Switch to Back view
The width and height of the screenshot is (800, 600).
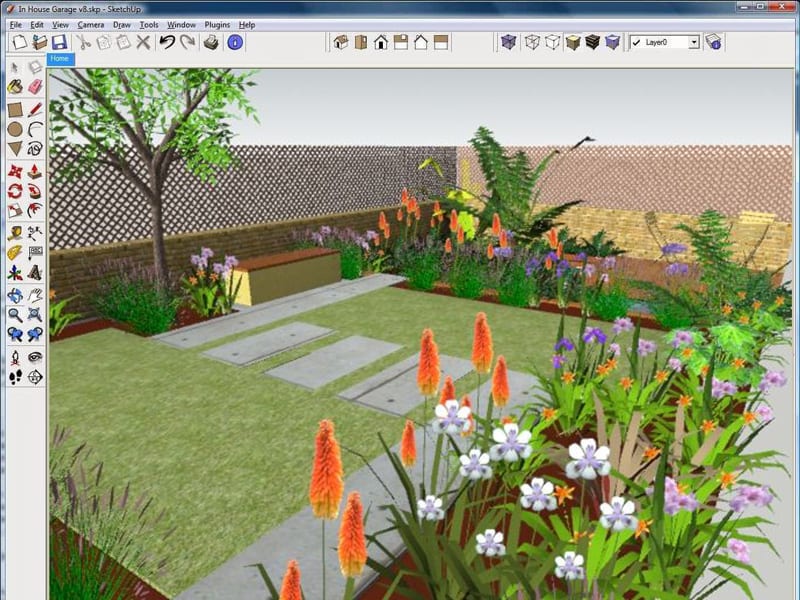click(x=421, y=42)
